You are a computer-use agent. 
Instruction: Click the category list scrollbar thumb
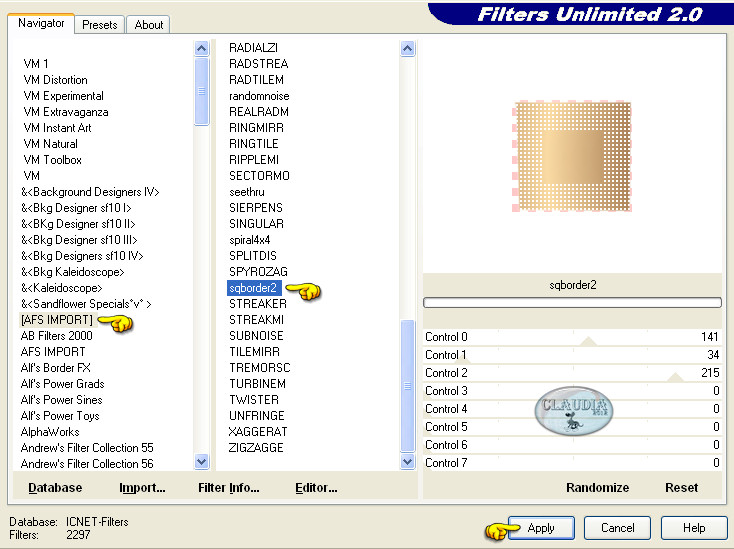click(202, 91)
